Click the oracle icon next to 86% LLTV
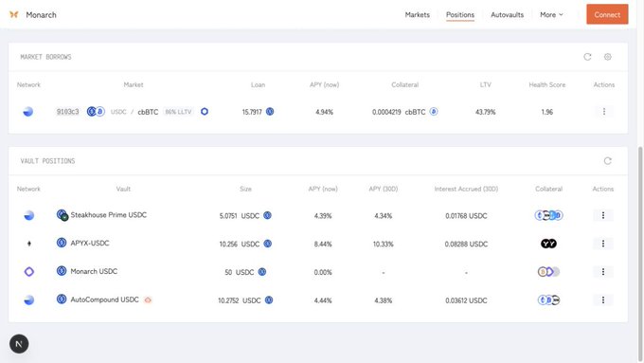644x363 pixels. click(x=205, y=112)
